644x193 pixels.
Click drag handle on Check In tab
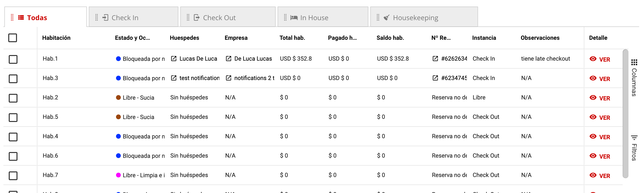(x=97, y=17)
